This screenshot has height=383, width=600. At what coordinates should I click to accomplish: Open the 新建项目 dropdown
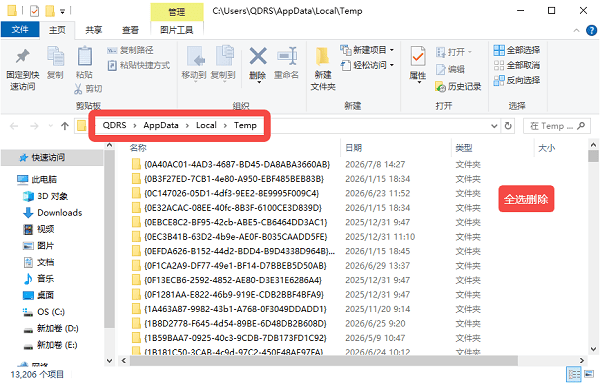[367, 50]
